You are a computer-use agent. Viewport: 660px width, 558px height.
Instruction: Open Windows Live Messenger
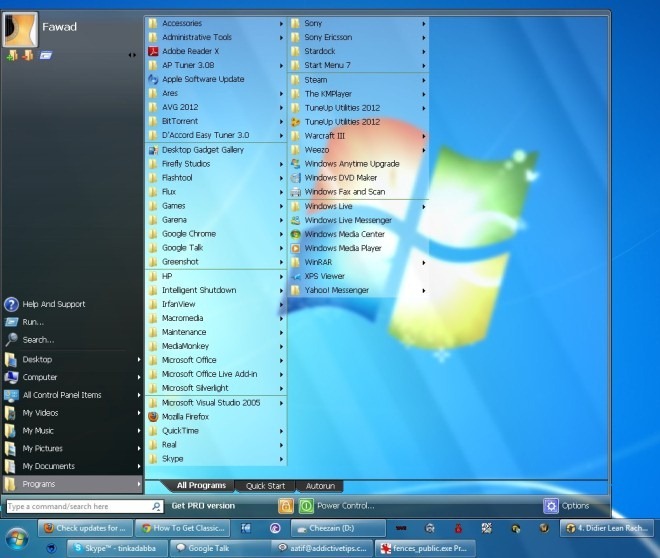pyautogui.click(x=347, y=220)
